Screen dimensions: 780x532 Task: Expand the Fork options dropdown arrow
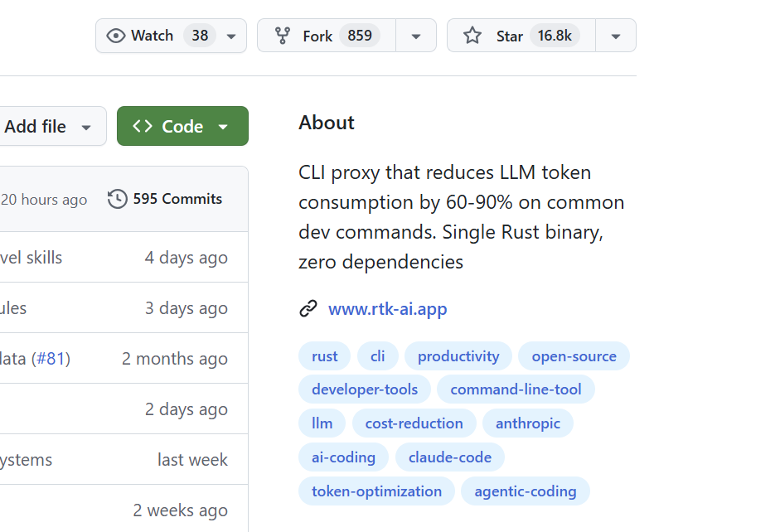tap(416, 36)
